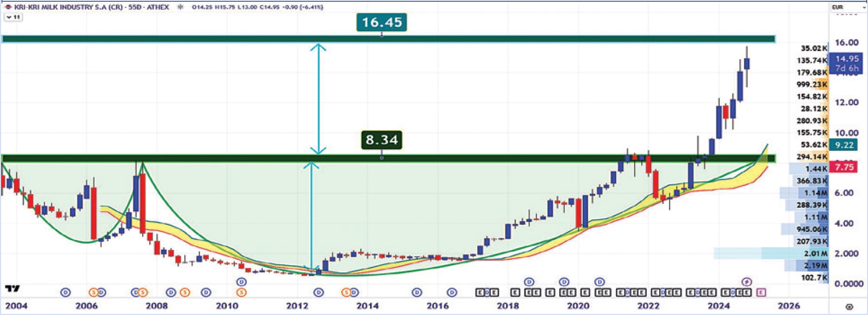Click the 12.00 price axis label
Image resolution: width=868 pixels, height=315 pixels.
(x=846, y=102)
